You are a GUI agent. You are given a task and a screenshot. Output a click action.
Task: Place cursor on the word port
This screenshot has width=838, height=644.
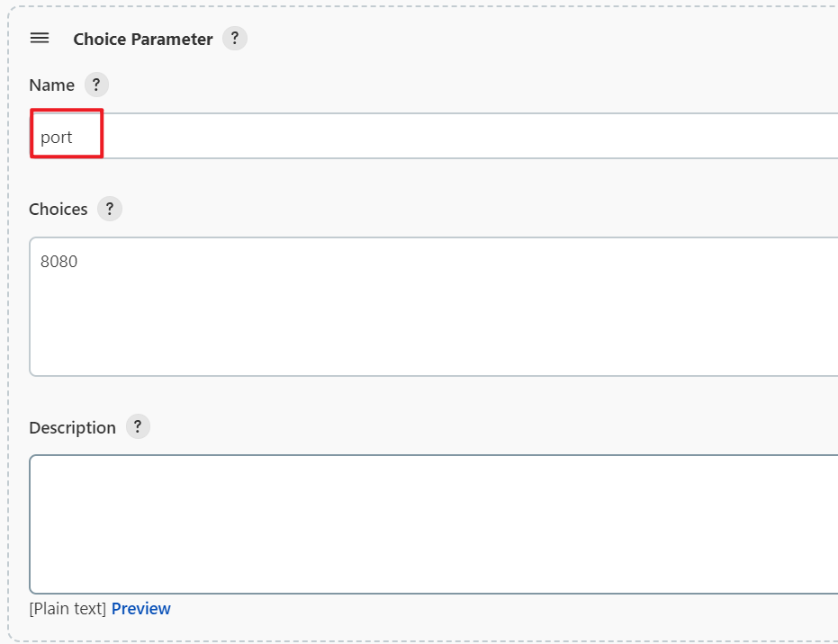(x=56, y=138)
